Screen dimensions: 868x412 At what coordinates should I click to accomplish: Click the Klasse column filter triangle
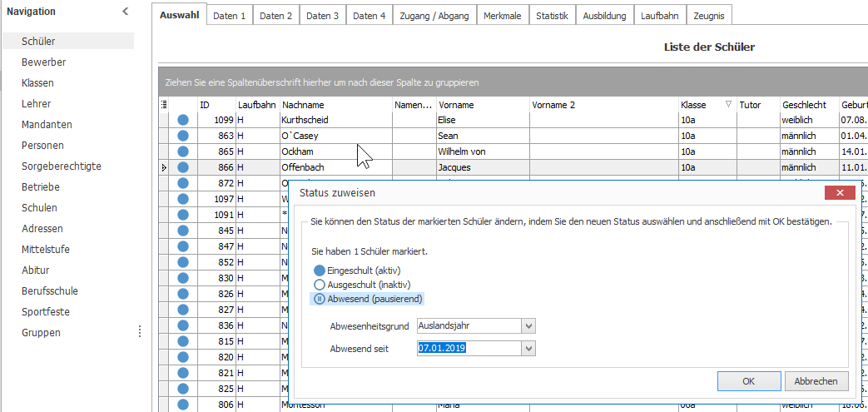(728, 104)
